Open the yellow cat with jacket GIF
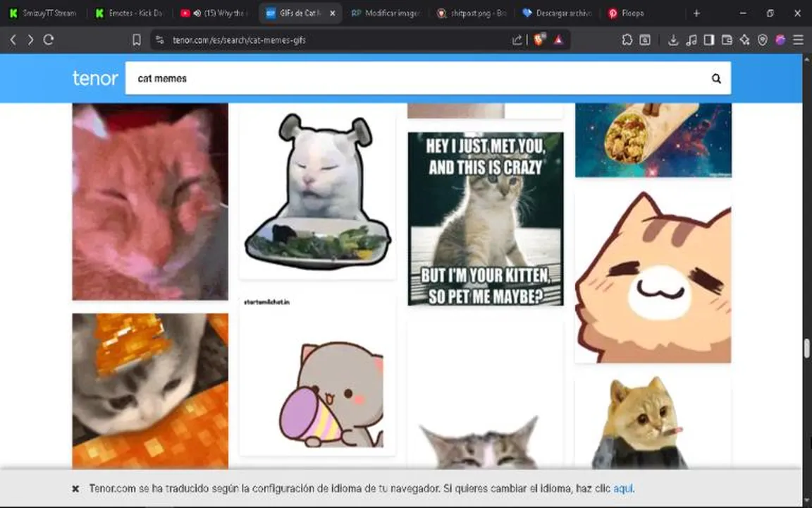This screenshot has height=508, width=812. pos(653,423)
